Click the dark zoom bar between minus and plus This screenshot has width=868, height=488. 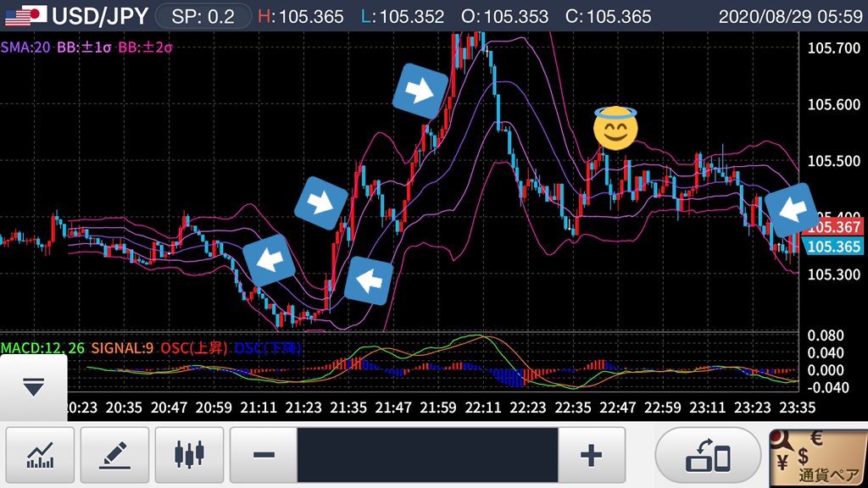tap(427, 455)
